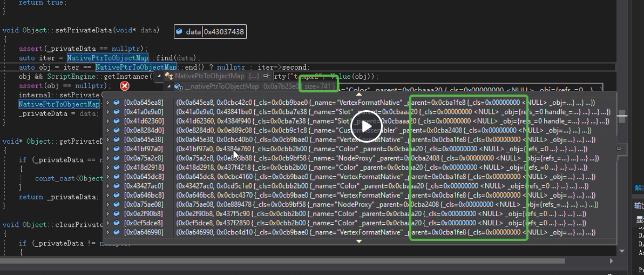Expand the [0x0a75a2c8] entry

(x=108, y=158)
